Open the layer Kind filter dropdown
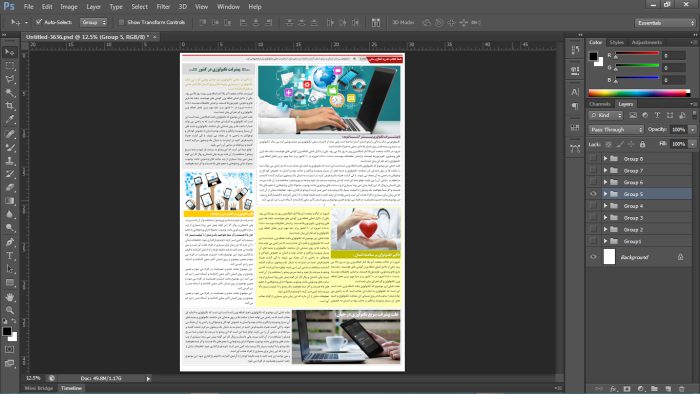 (606, 115)
